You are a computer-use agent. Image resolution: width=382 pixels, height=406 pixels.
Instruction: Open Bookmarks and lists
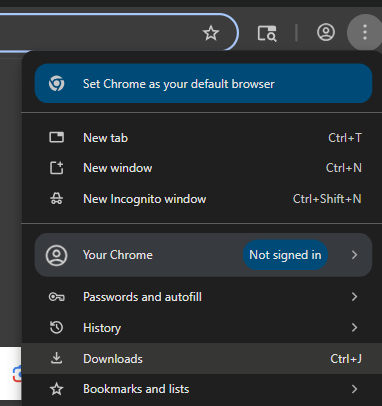[x=202, y=389]
